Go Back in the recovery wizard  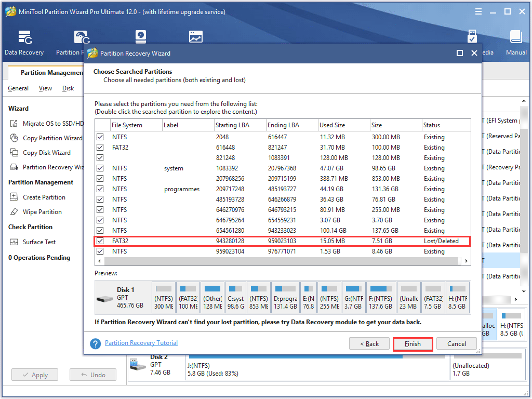(x=369, y=344)
